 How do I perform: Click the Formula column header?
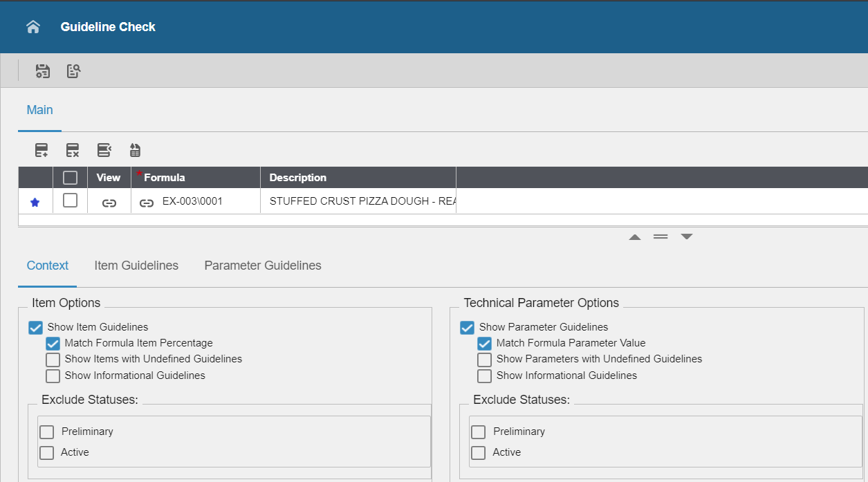pyautogui.click(x=165, y=178)
